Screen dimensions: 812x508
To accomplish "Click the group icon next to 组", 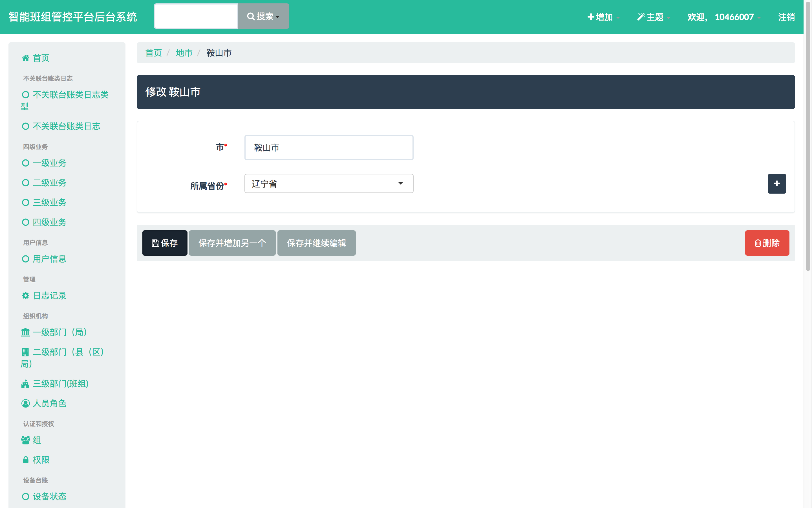I will click(x=25, y=440).
